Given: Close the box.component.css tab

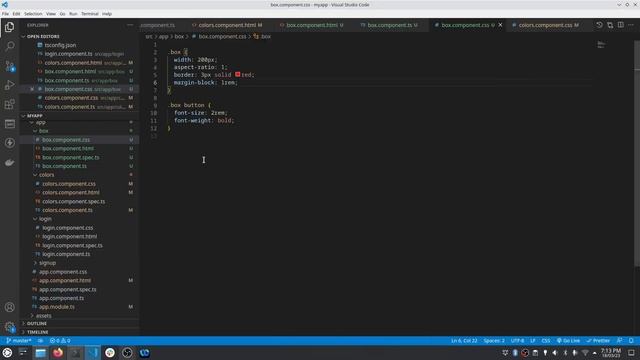Looking at the screenshot, I should coord(500,25).
